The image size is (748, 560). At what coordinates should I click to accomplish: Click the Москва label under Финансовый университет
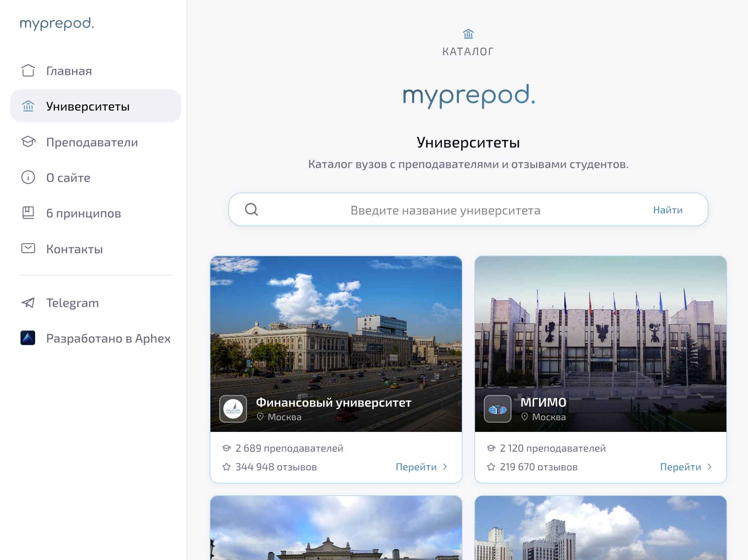pyautogui.click(x=285, y=417)
